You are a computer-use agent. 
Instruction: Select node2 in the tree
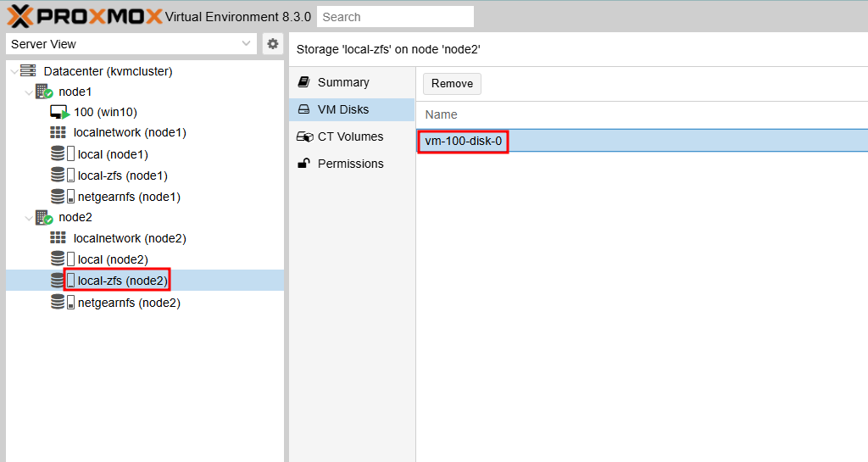pos(75,218)
